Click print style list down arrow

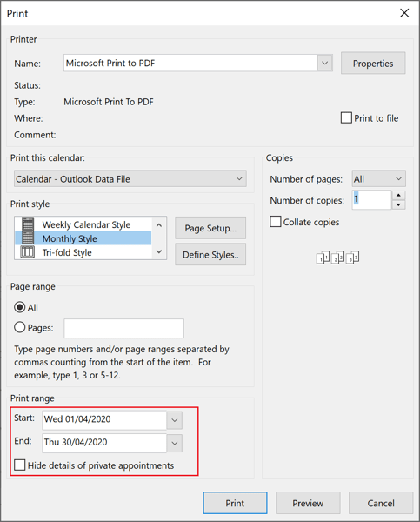[159, 251]
